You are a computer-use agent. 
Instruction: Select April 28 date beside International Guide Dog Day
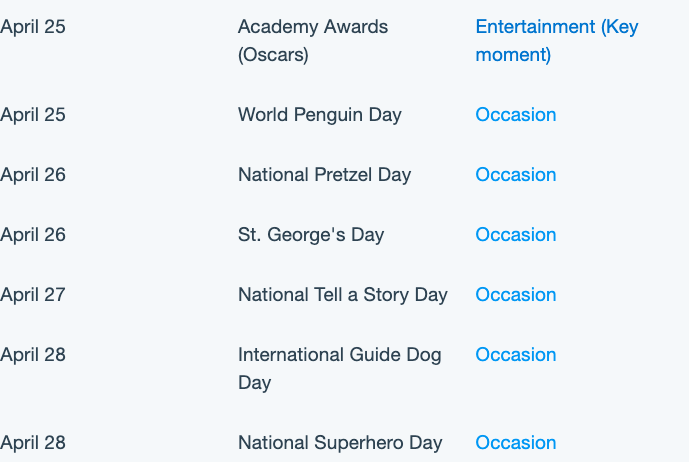pyautogui.click(x=33, y=355)
